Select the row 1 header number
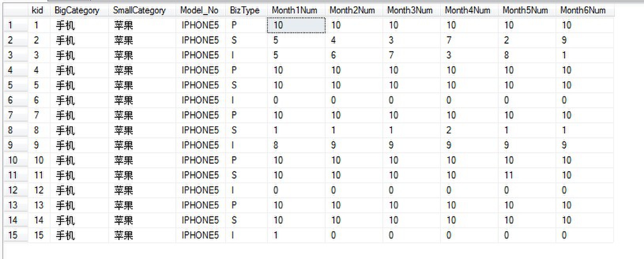 11,25
